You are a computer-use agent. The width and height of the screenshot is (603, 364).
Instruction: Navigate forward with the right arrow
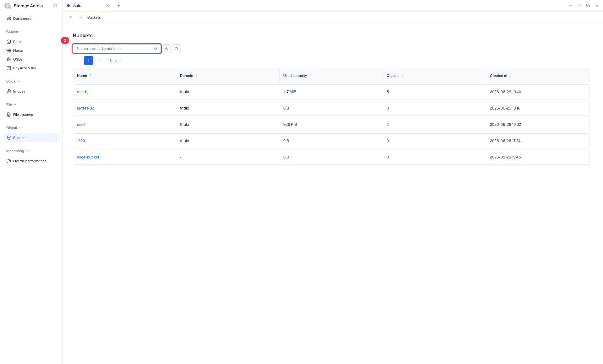point(80,17)
